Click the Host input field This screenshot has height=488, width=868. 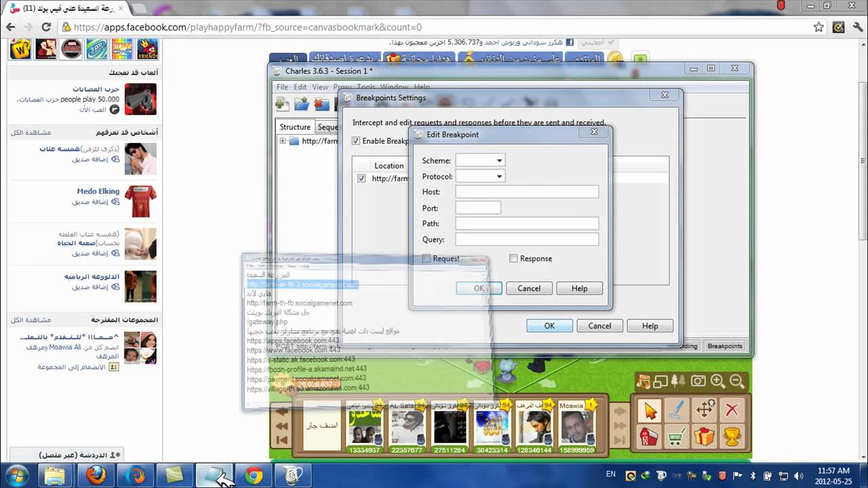pyautogui.click(x=527, y=192)
